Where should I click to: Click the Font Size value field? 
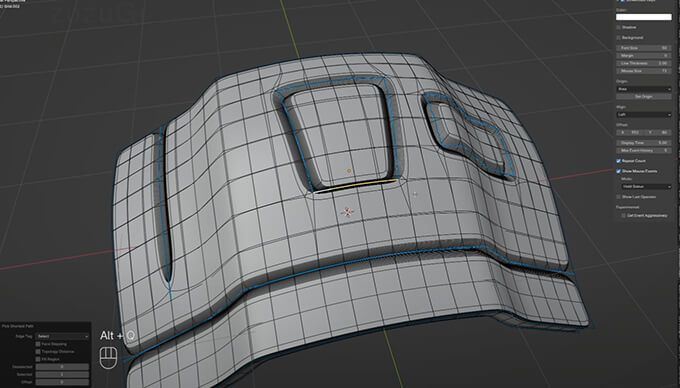click(644, 48)
